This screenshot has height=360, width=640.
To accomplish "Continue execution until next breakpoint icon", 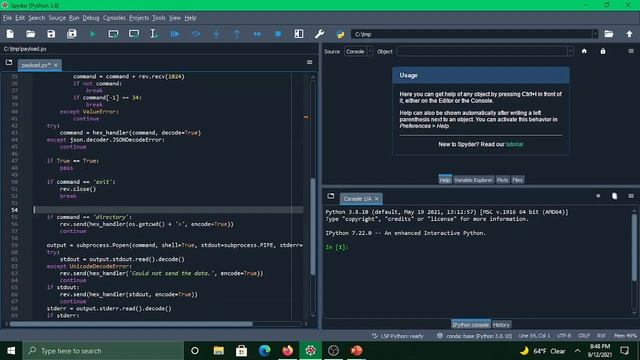I will pyautogui.click(x=257, y=34).
